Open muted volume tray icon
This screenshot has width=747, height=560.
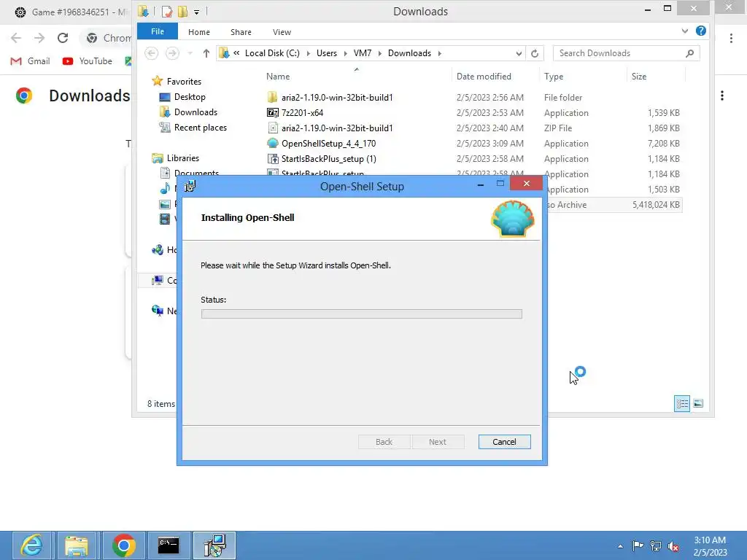tap(673, 546)
